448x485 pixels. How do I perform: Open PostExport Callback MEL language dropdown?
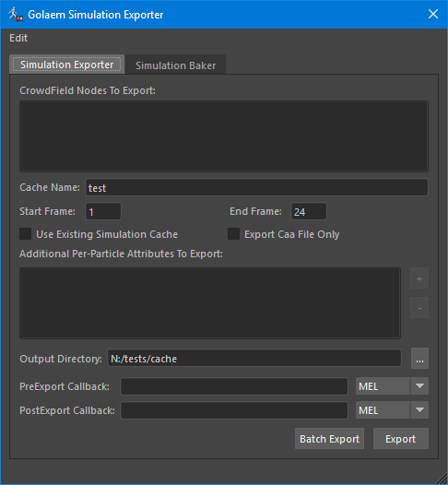coord(392,410)
